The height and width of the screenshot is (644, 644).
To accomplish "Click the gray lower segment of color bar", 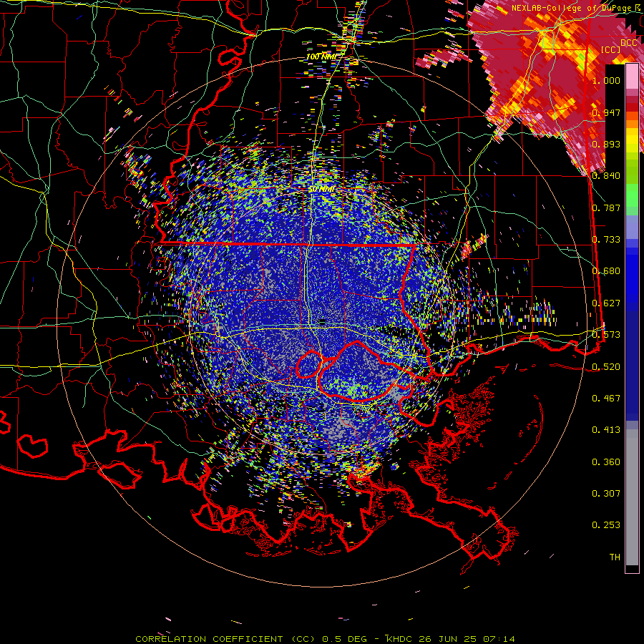I will (632, 497).
